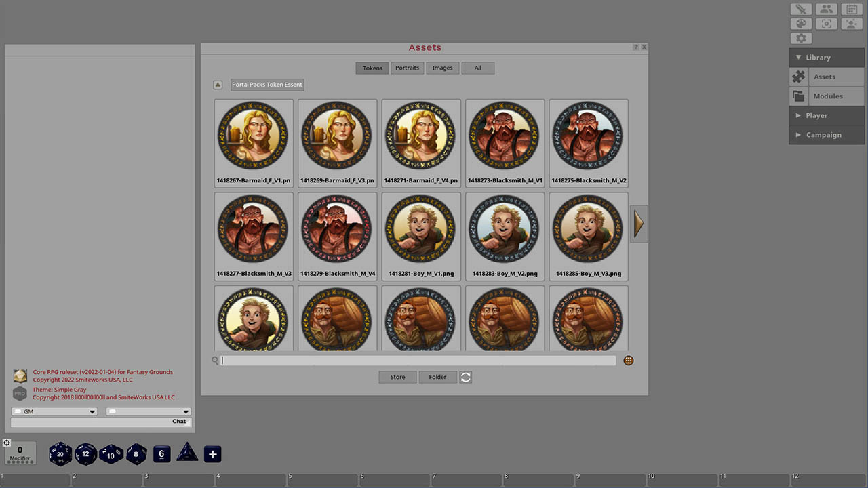This screenshot has height=488, width=868.
Task: Select the 1418267-Barmaid_F_V1 token thumbnail
Action: click(254, 135)
